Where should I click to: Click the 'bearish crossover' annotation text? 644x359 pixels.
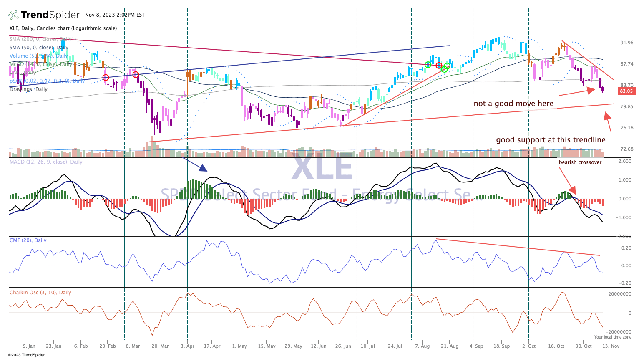[x=580, y=162]
